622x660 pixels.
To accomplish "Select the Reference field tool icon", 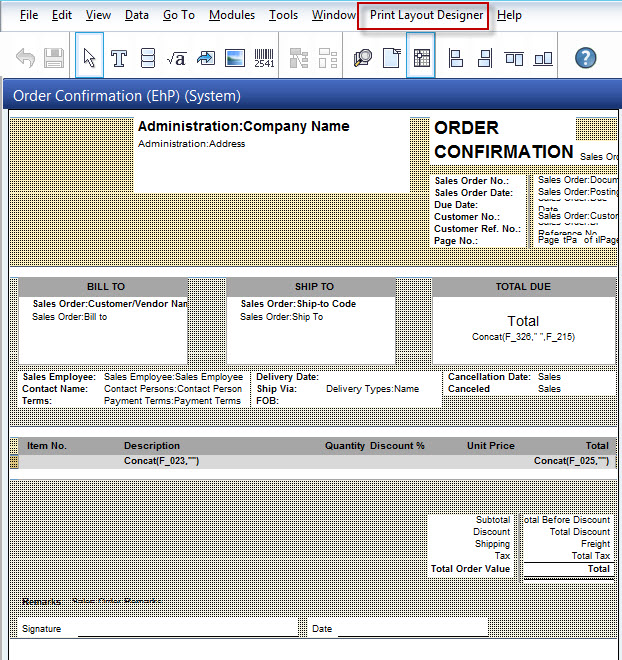I will pos(206,58).
